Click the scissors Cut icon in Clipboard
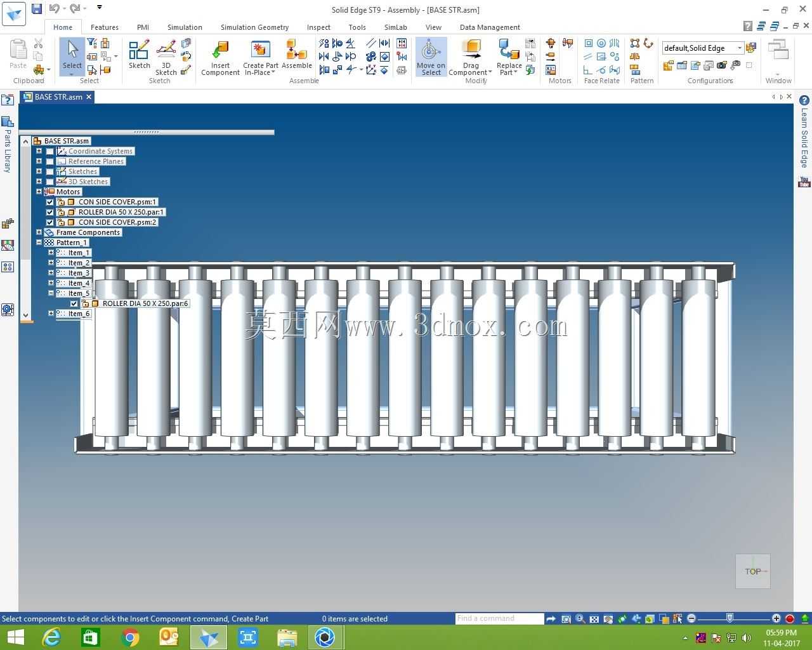Viewport: 812px width, 650px height. 38,43
